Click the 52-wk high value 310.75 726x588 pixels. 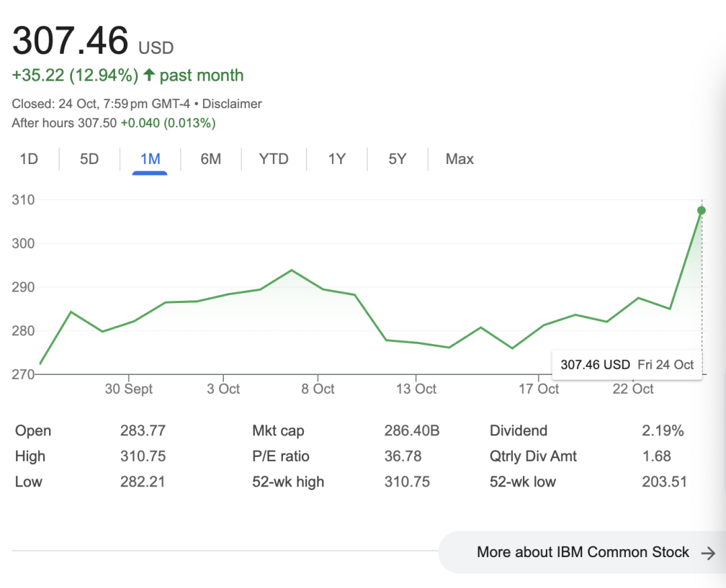(407, 482)
